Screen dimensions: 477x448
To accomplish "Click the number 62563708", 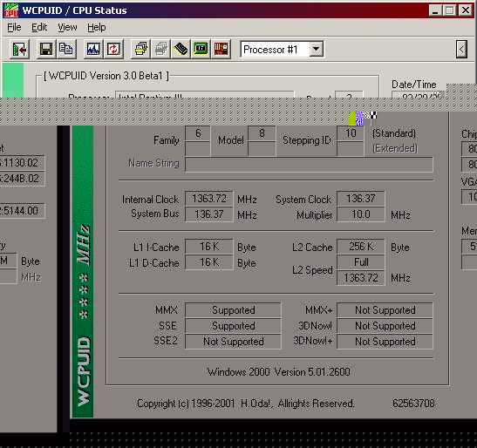I will point(413,404).
